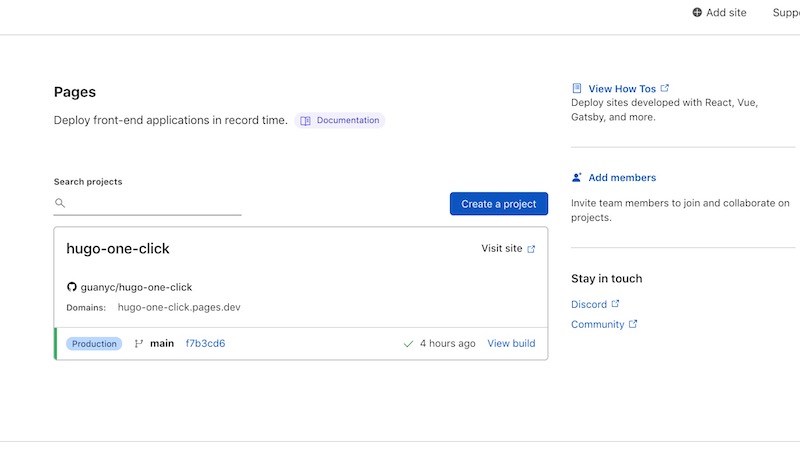Click the main branch name
Image resolution: width=800 pixels, height=451 pixels.
point(162,343)
